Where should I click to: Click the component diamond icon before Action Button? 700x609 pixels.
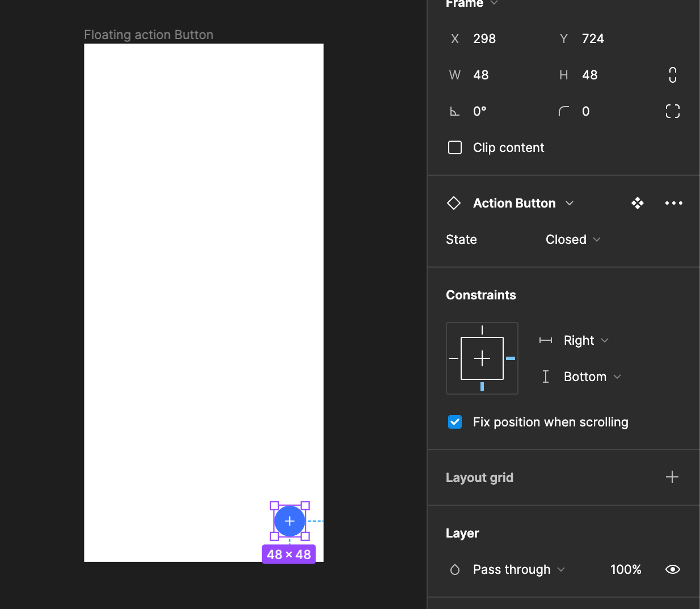click(454, 202)
